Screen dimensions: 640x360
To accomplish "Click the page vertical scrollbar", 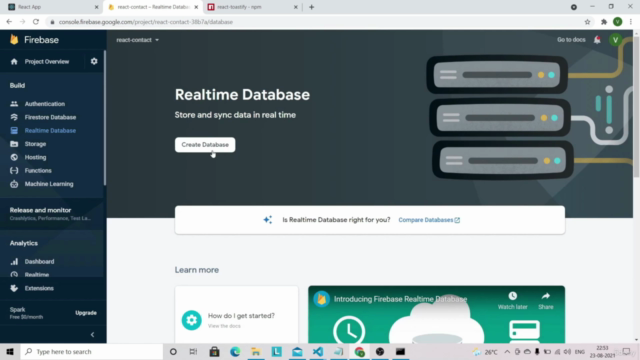I will pos(636,106).
